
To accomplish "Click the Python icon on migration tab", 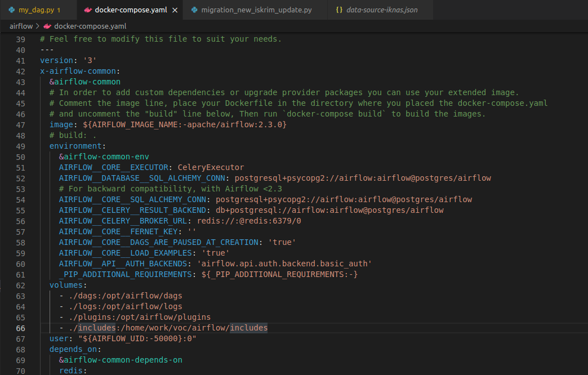I will (195, 10).
